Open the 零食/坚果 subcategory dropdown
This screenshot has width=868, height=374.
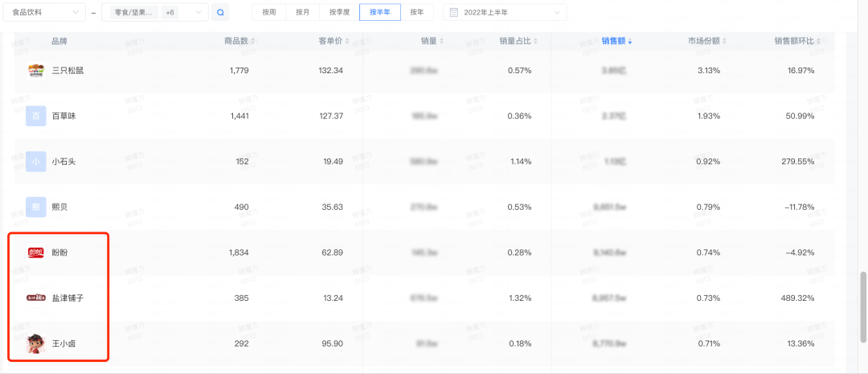[155, 12]
